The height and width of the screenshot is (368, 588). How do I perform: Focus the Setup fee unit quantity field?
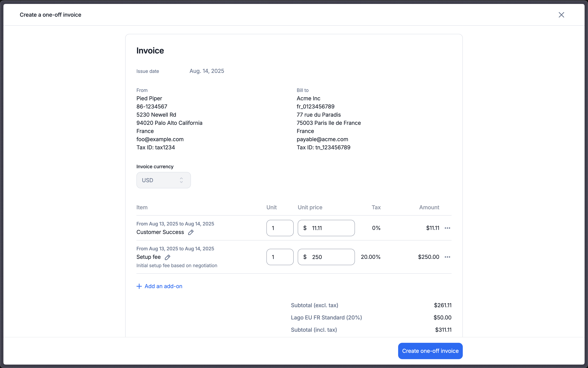point(280,257)
